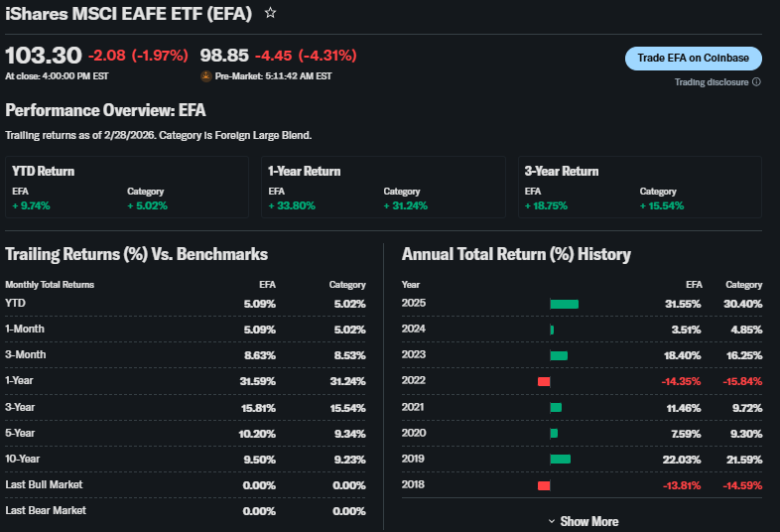Select the 2019 green return bar

click(560, 459)
